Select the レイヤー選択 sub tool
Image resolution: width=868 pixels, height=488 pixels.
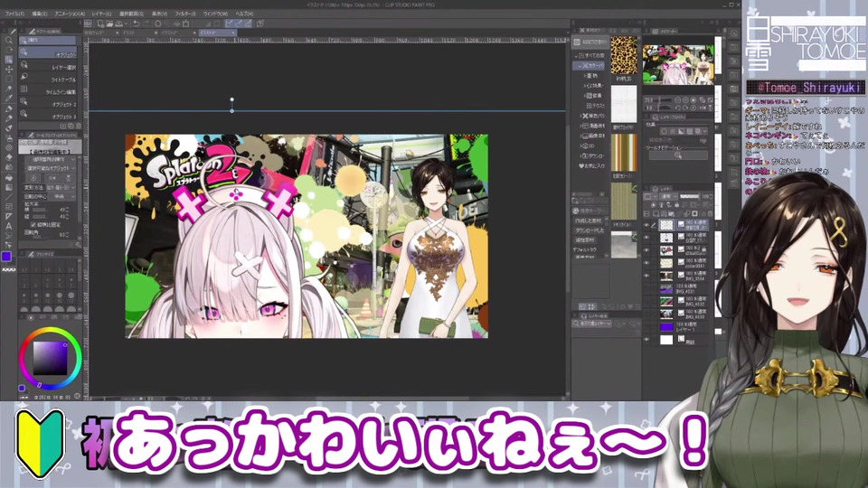[49, 67]
